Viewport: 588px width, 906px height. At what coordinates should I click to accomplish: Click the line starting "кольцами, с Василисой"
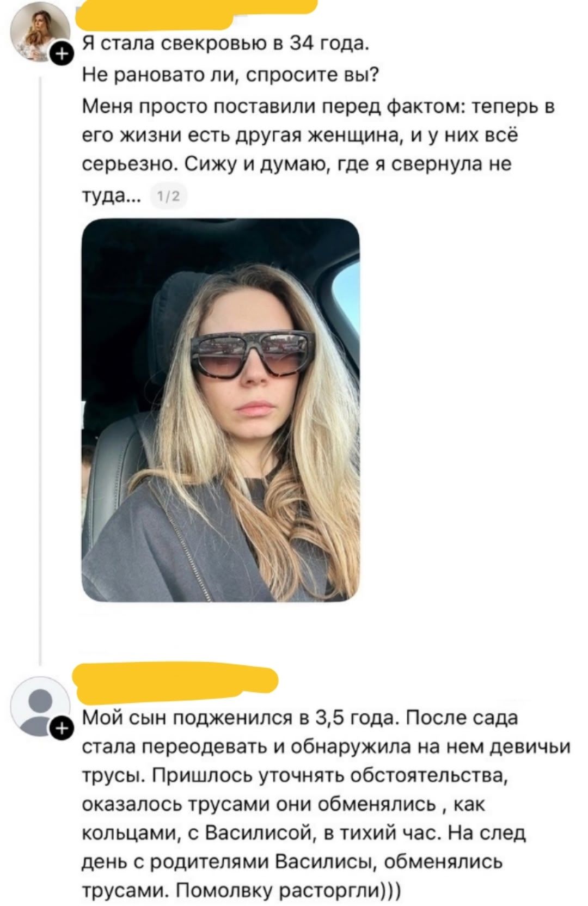pos(304,832)
